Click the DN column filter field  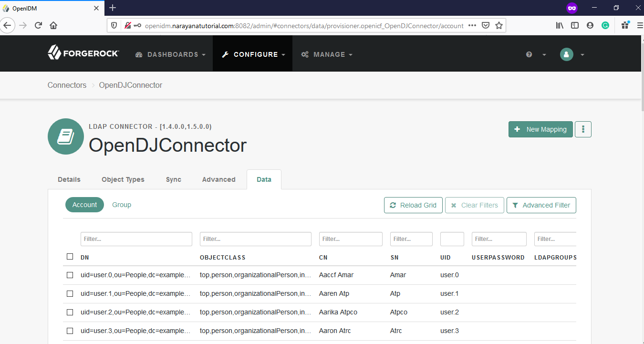(x=136, y=239)
